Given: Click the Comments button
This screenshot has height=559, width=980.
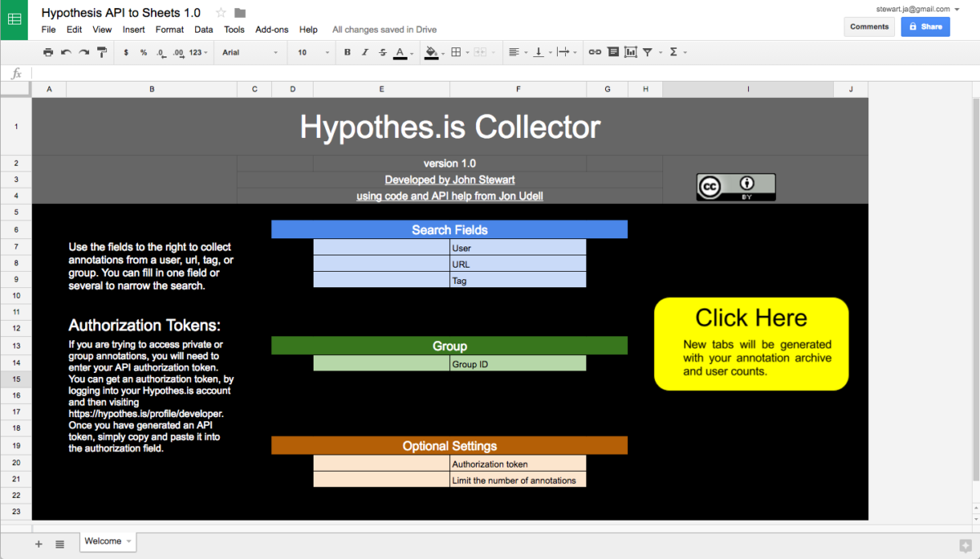Looking at the screenshot, I should point(869,26).
